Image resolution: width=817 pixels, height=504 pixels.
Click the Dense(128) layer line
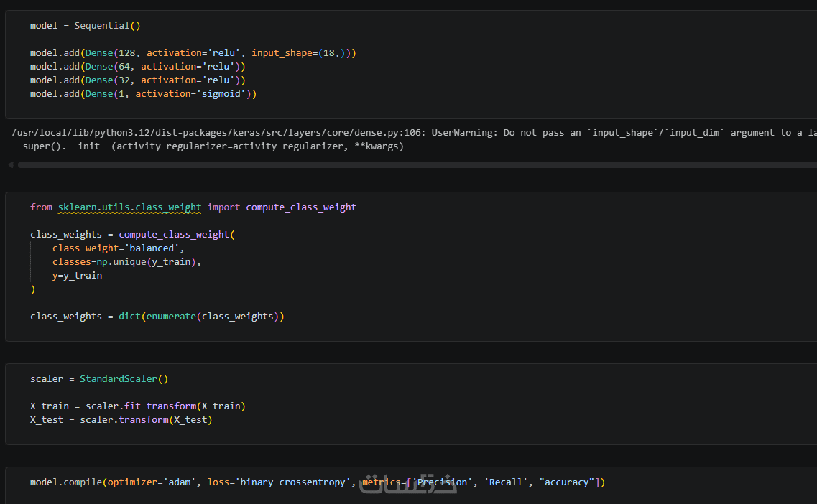193,53
